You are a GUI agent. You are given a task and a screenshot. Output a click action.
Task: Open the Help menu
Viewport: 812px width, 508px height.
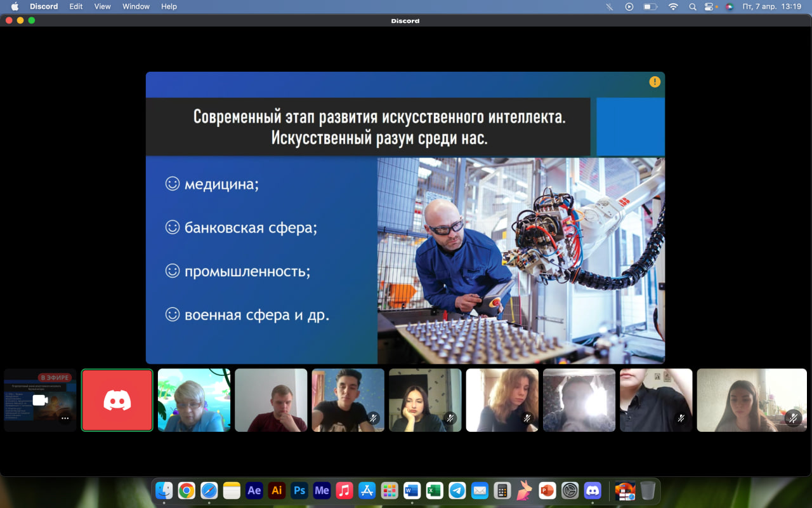tap(169, 6)
